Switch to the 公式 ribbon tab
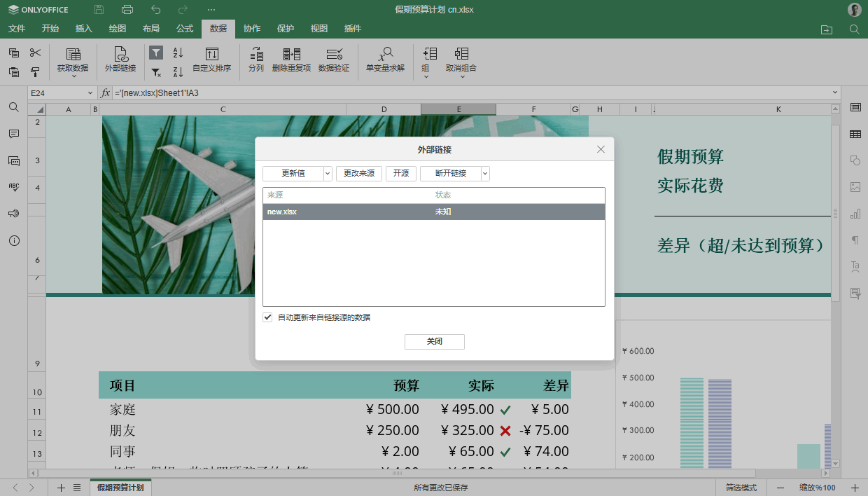The width and height of the screenshot is (868, 496). point(184,29)
